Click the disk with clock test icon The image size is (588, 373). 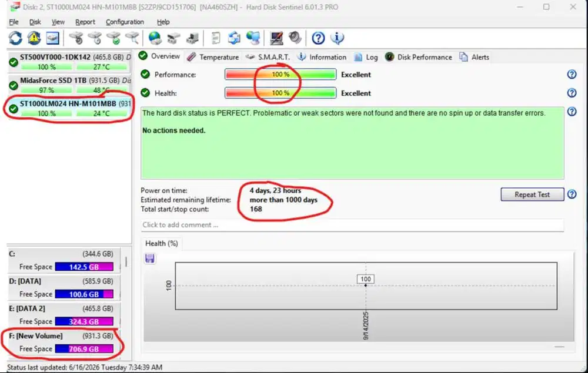(95, 38)
